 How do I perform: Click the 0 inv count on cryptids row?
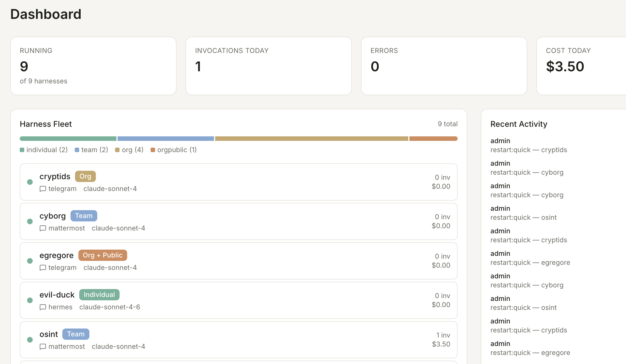point(442,177)
